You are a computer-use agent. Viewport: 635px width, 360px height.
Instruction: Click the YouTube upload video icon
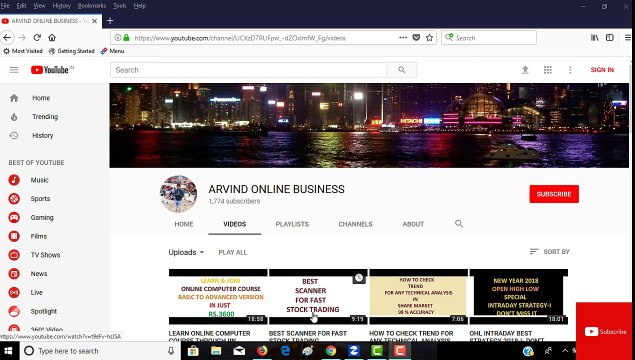point(525,70)
